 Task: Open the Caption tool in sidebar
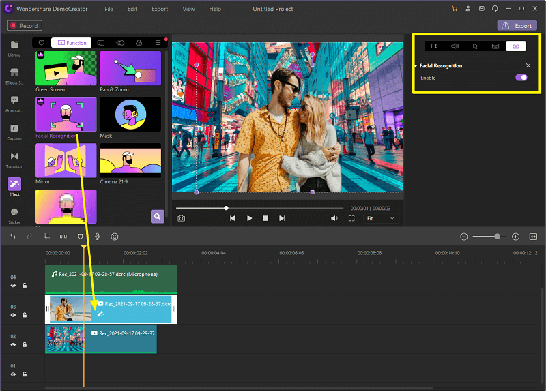click(14, 131)
